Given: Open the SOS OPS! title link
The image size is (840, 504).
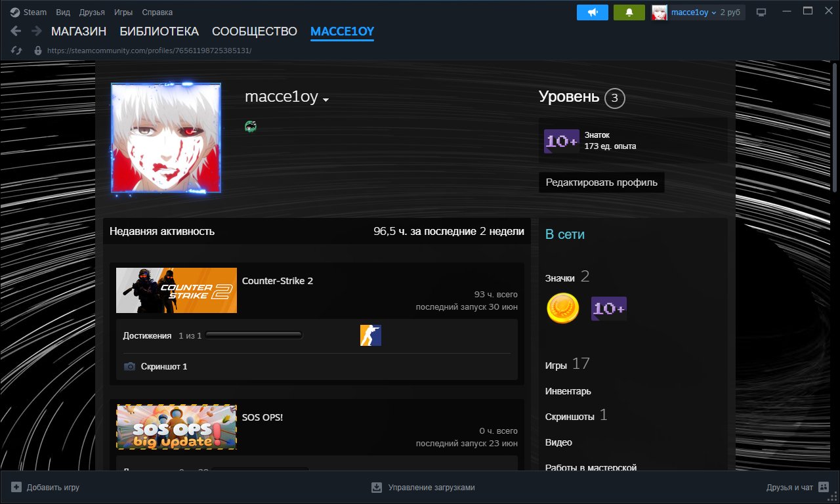Looking at the screenshot, I should [x=262, y=417].
